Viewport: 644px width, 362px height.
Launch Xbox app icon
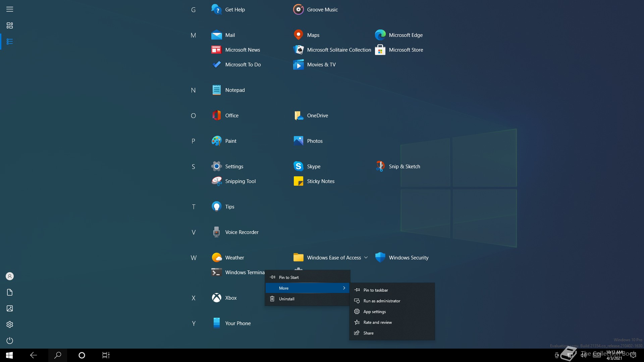click(216, 298)
